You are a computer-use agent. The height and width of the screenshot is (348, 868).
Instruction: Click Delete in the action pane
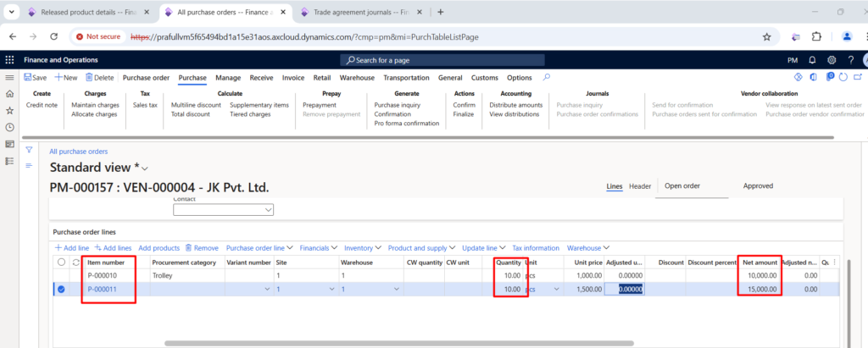point(100,78)
